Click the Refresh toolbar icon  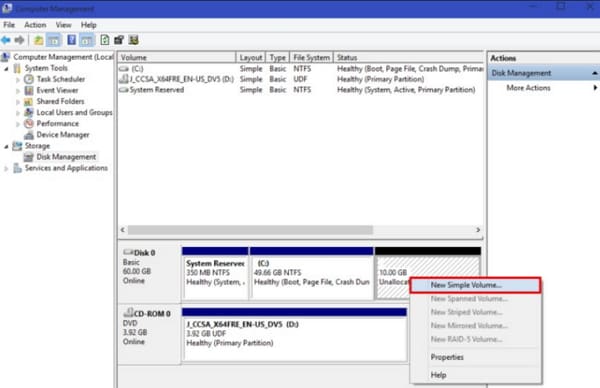104,40
